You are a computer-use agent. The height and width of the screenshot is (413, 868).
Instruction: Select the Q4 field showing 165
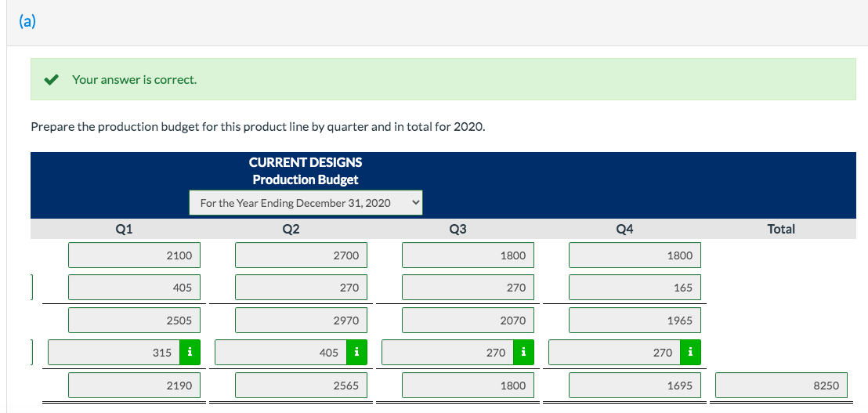(635, 288)
